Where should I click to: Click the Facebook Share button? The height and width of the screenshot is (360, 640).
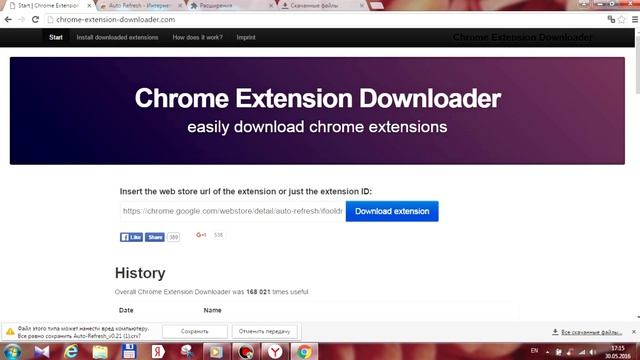[x=155, y=237]
